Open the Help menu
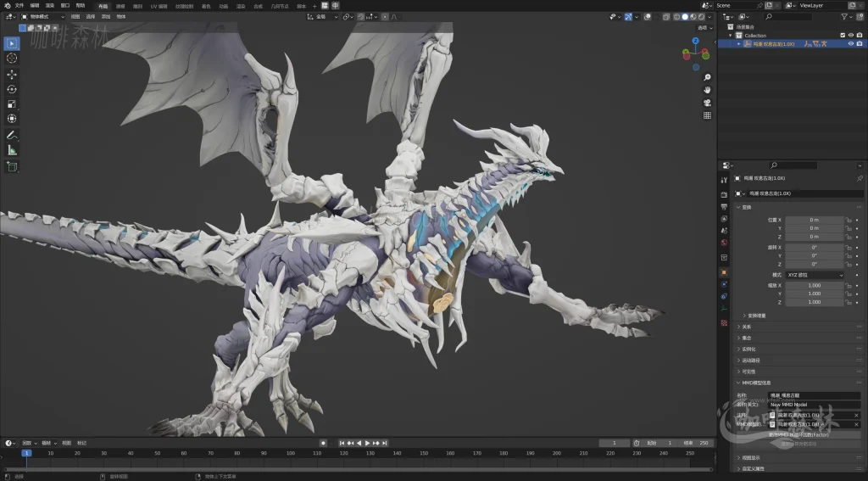The width and height of the screenshot is (868, 481). [81, 6]
